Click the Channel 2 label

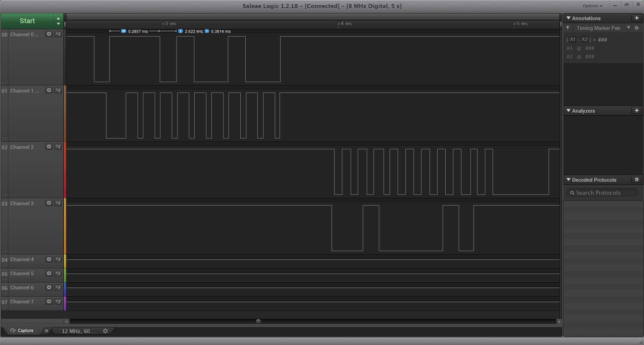(22, 147)
